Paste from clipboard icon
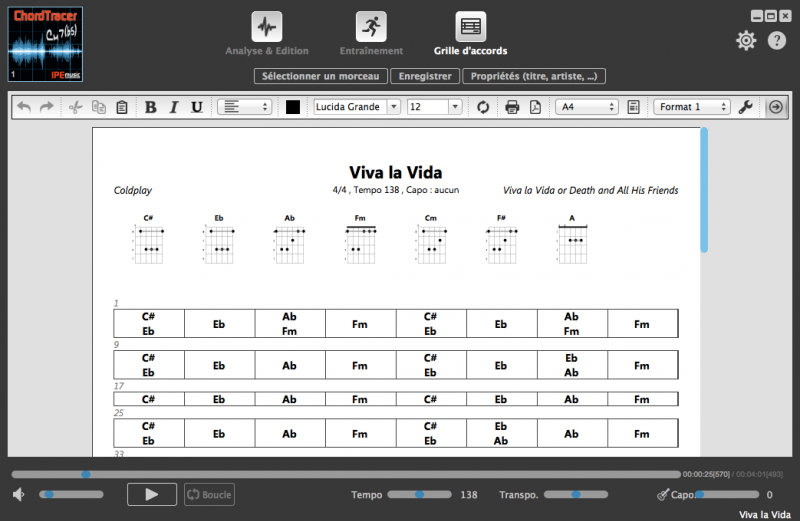 click(122, 107)
